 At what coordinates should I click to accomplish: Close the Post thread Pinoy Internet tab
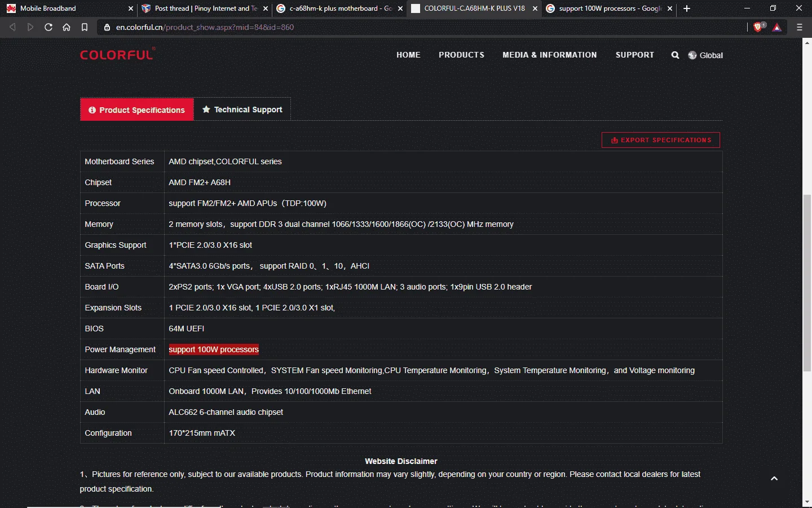pos(266,8)
